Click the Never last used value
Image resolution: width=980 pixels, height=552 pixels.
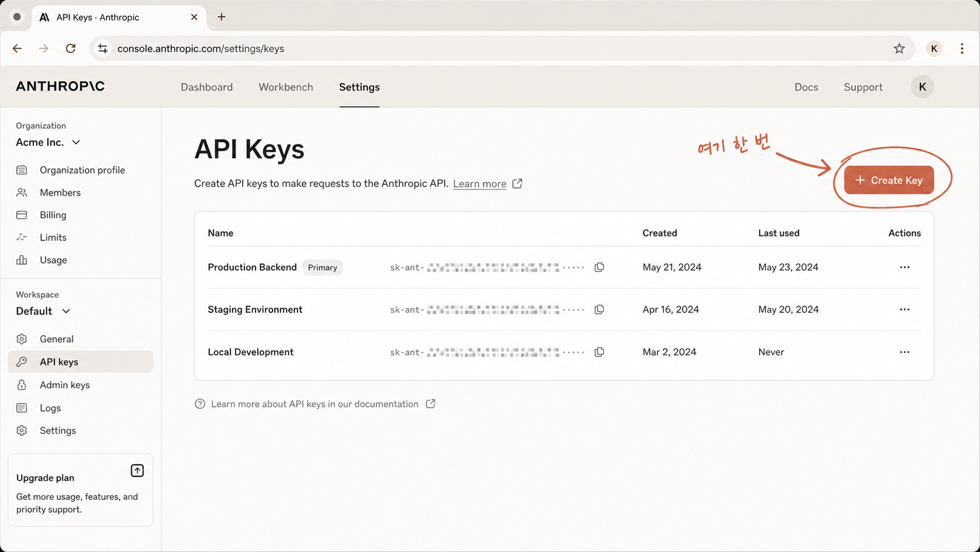click(x=771, y=352)
